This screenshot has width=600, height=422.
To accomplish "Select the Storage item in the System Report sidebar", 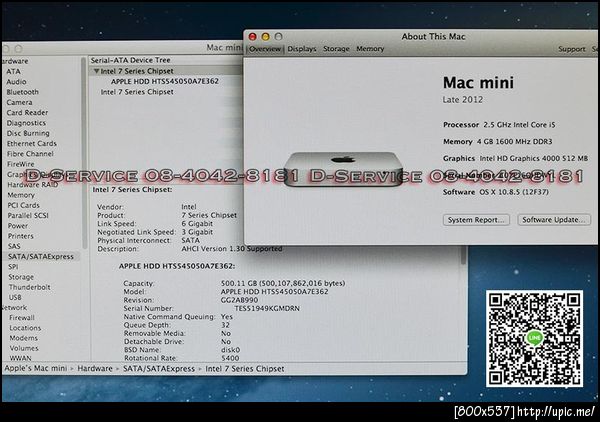I will (x=21, y=277).
